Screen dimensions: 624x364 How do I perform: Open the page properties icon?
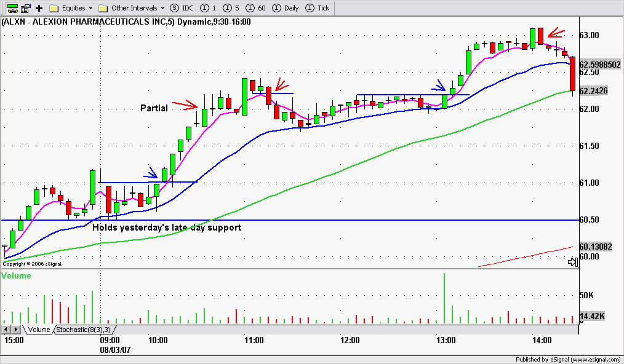pos(26,8)
